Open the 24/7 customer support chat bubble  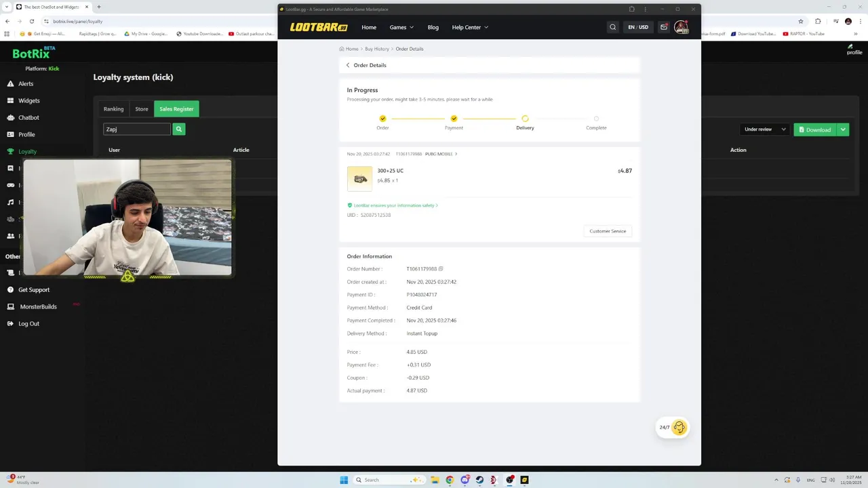tap(673, 427)
